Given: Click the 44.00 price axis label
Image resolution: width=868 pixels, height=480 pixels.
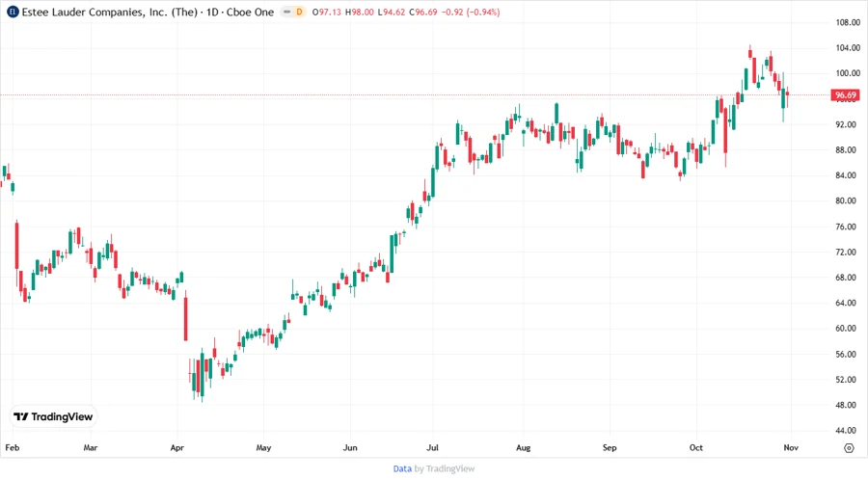Looking at the screenshot, I should tap(848, 431).
